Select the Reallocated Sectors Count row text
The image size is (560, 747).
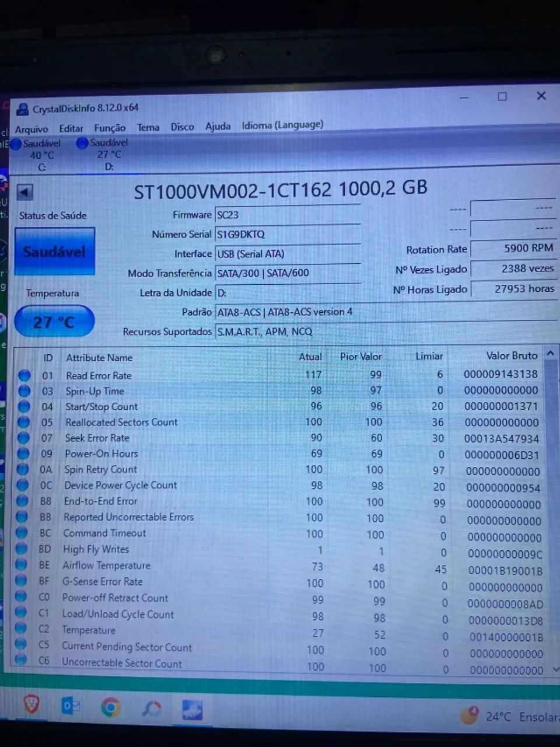tap(121, 422)
